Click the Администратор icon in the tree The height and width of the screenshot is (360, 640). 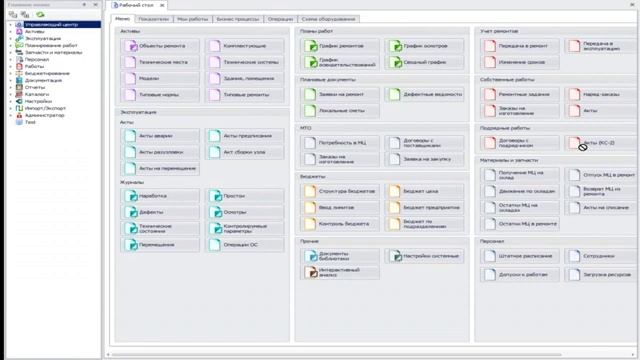click(x=19, y=115)
